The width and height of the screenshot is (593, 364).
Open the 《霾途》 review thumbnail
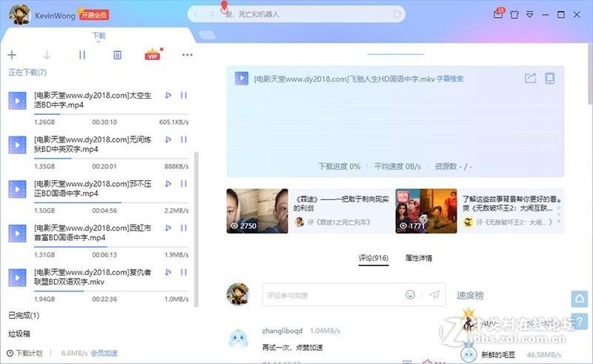[257, 211]
